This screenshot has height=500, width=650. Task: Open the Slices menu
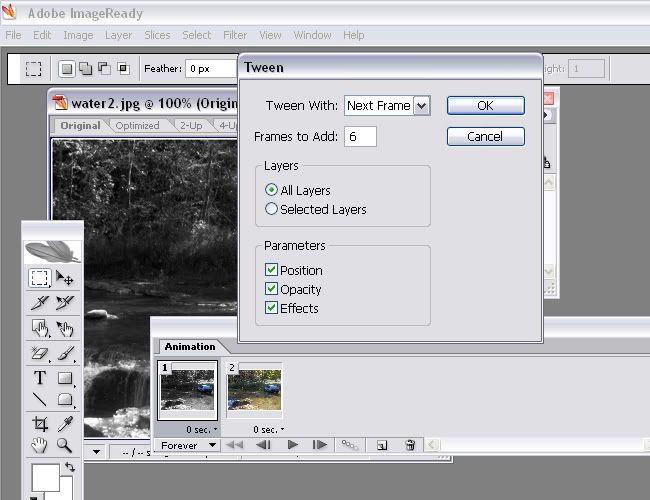pos(157,35)
